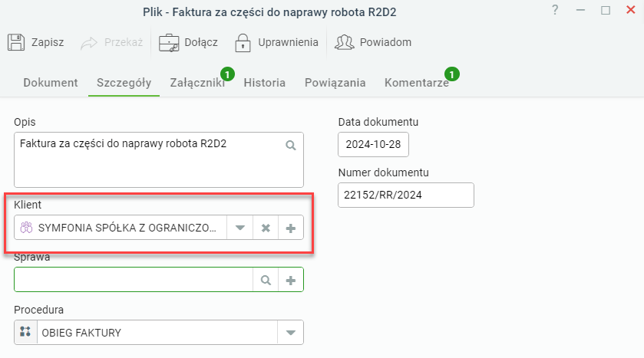Search Sprawa with magnifier icon
644x358 pixels.
[x=266, y=280]
